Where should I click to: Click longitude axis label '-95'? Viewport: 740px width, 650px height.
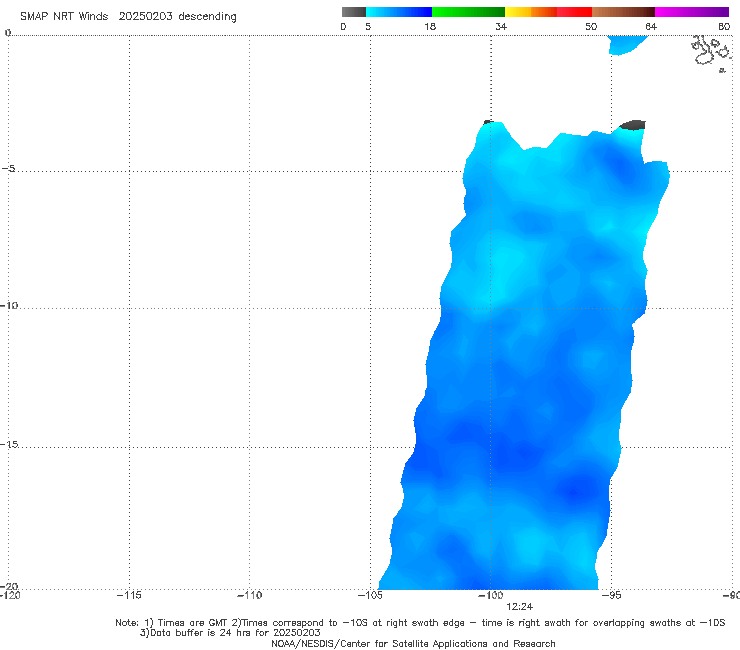point(611,595)
